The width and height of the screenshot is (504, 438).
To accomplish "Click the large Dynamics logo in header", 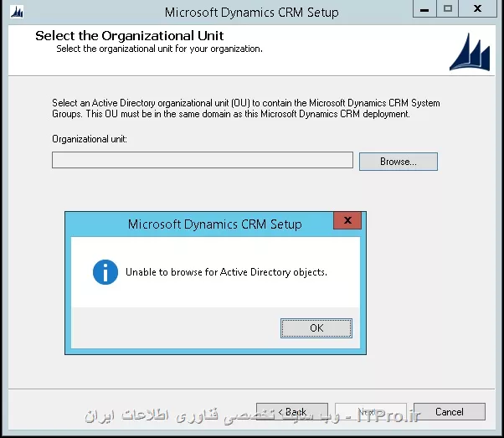I will pyautogui.click(x=470, y=52).
